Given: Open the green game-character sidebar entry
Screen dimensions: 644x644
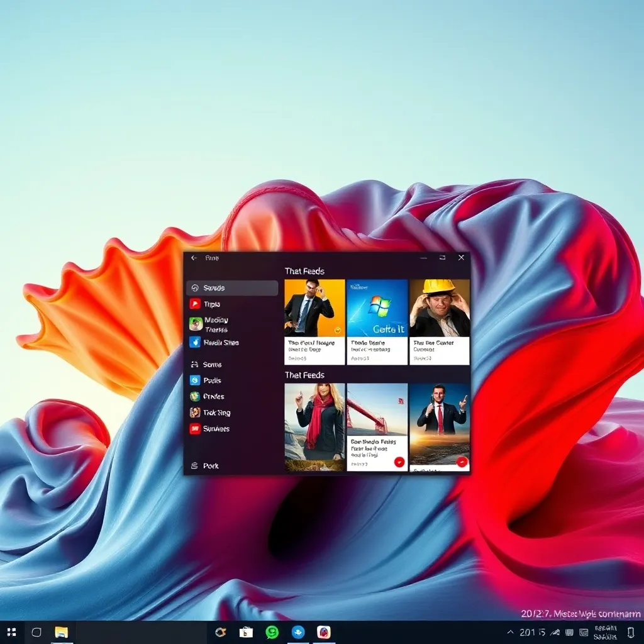Looking at the screenshot, I should (209, 325).
